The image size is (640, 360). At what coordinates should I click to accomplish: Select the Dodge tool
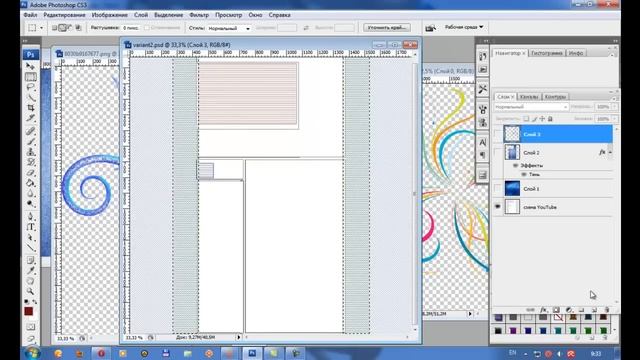coord(31,203)
